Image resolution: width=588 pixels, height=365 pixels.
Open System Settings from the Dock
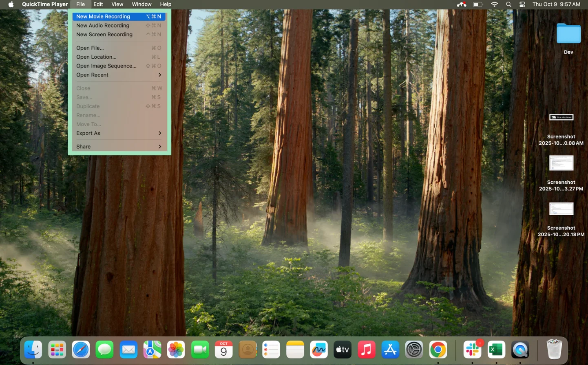[414, 349]
